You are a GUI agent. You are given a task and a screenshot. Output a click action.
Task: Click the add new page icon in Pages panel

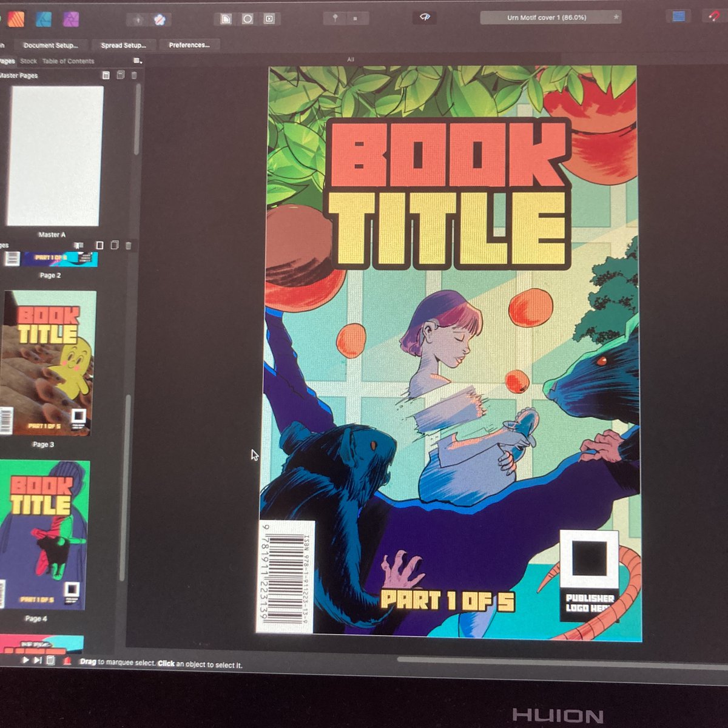(x=100, y=244)
